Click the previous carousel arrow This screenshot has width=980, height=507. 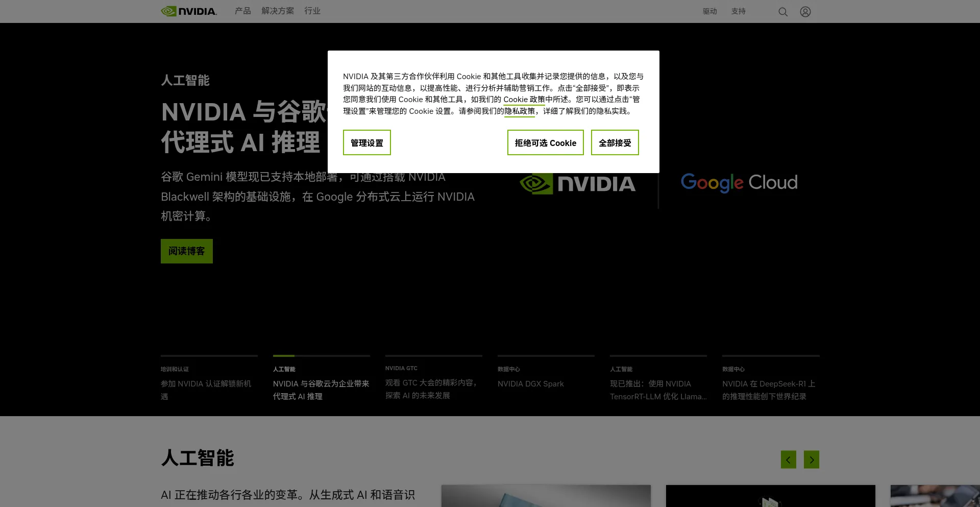click(788, 460)
